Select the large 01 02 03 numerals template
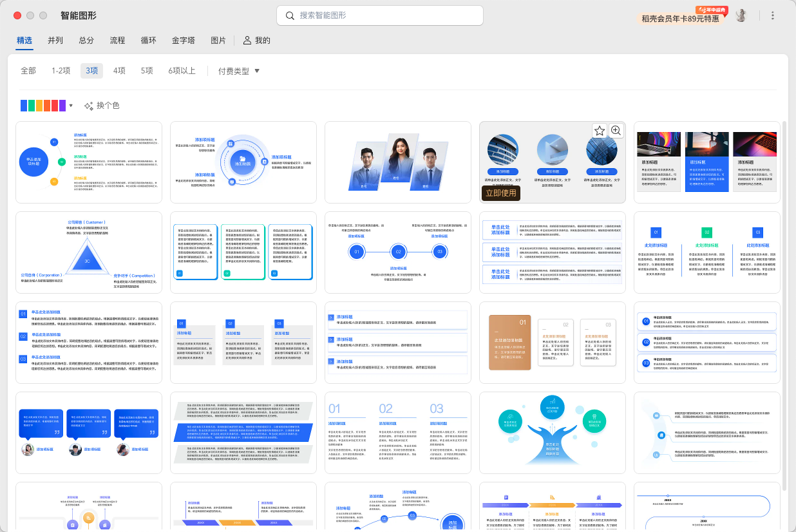 pos(398,433)
